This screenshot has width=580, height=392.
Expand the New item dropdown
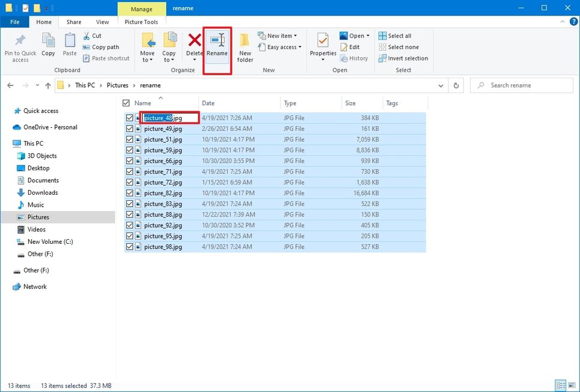[279, 36]
